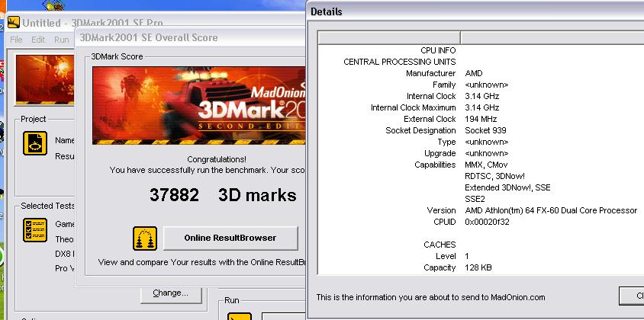The image size is (644, 320).
Task: Open the File menu in 3DMark2001 window
Action: tap(16, 40)
